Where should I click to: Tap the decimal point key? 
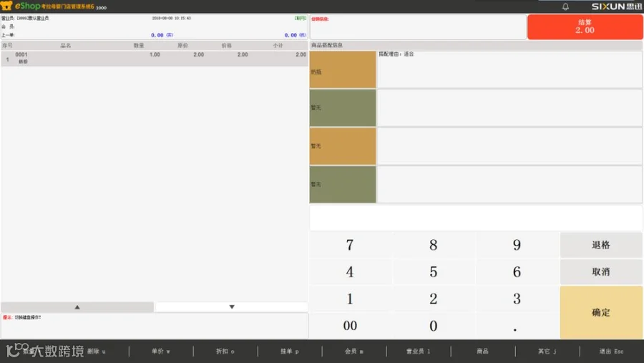(x=516, y=326)
